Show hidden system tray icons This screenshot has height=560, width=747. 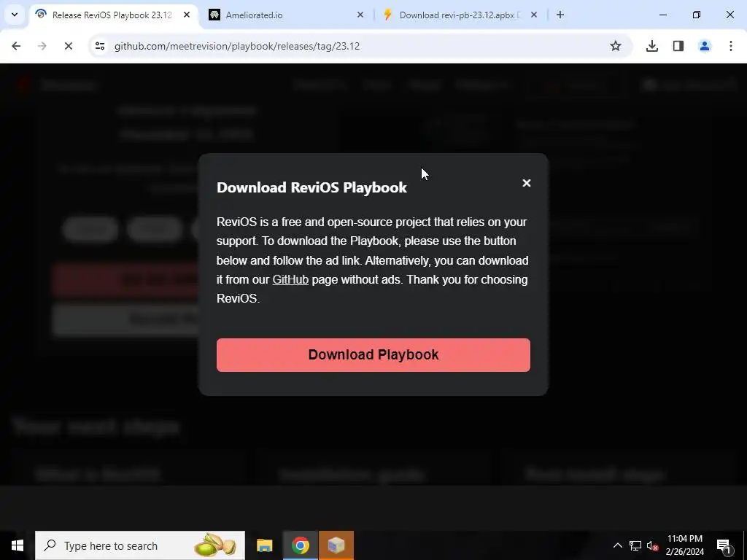tap(617, 545)
